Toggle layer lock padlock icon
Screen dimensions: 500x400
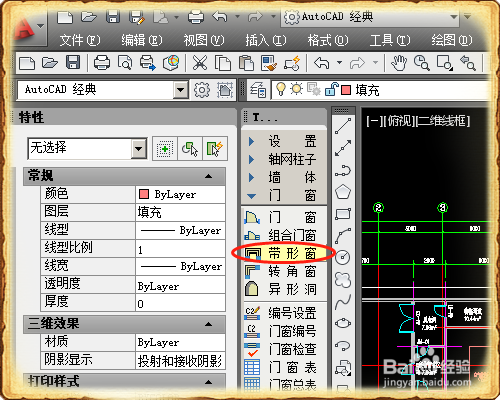pos(331,89)
